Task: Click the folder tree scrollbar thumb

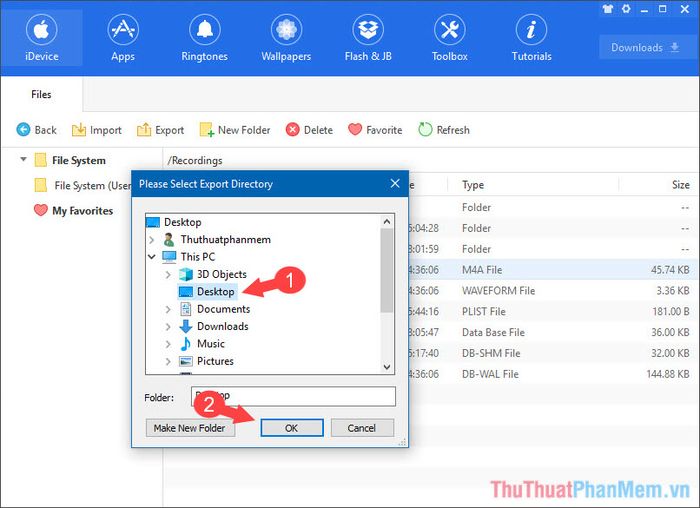Action: tap(387, 271)
